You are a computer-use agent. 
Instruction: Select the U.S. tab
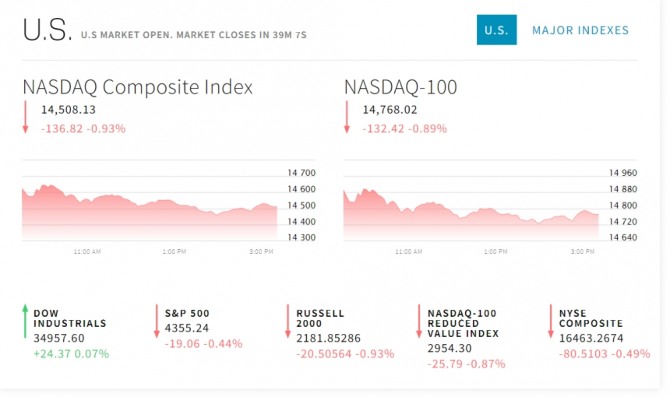[497, 30]
